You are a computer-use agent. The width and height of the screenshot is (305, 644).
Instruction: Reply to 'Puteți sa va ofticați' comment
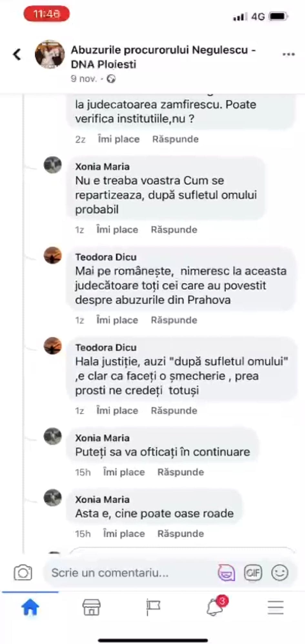[x=180, y=472]
